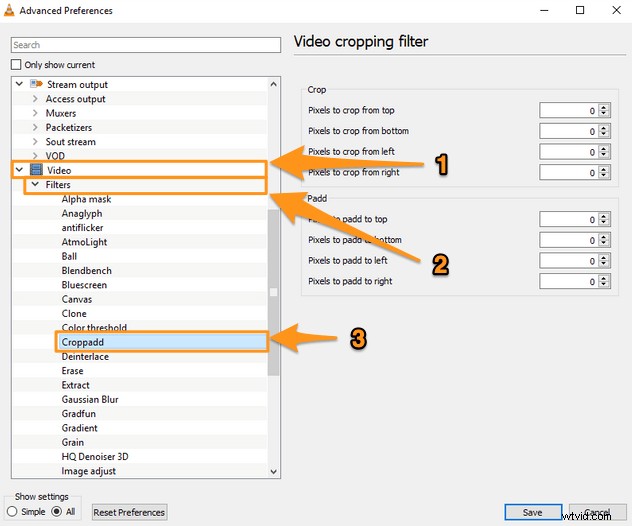
Task: Select the All settings radio button
Action: pyautogui.click(x=56, y=511)
